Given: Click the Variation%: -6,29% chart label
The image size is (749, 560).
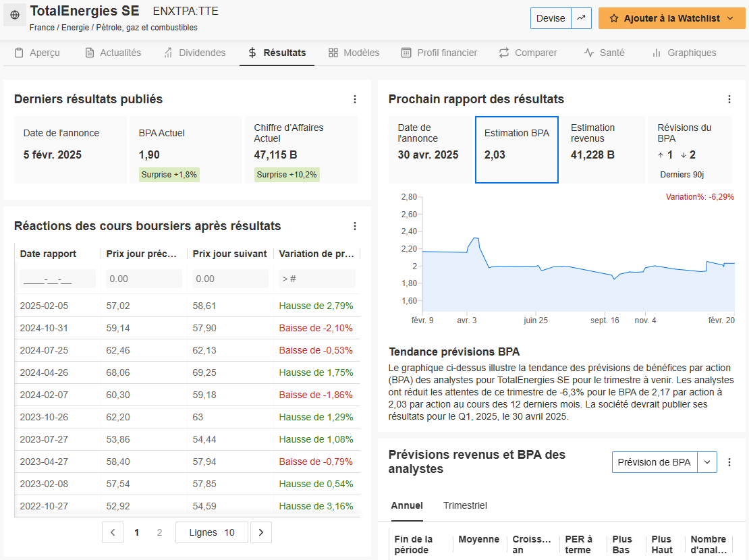Looking at the screenshot, I should (x=700, y=197).
